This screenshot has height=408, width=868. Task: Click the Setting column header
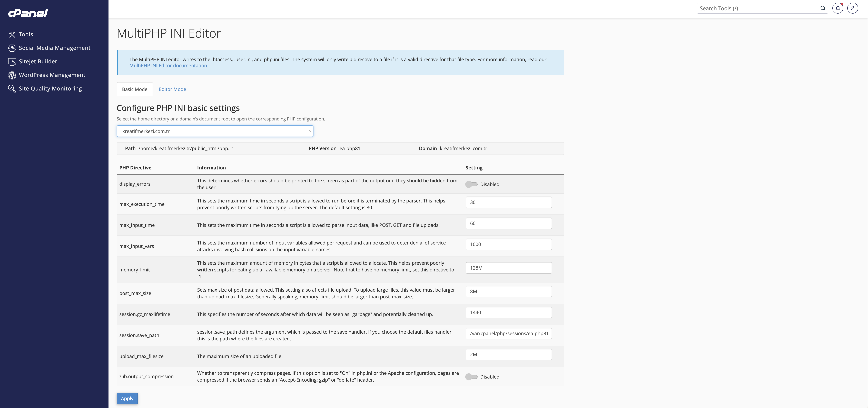(474, 168)
